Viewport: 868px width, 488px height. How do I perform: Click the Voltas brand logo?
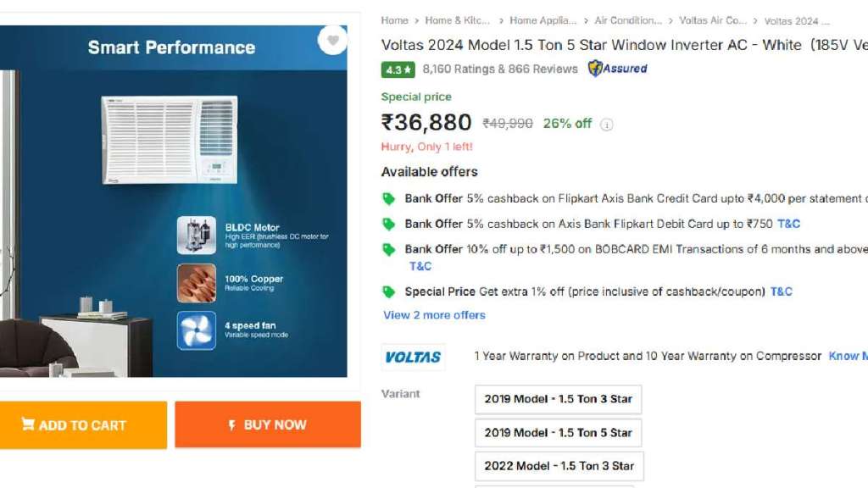413,356
